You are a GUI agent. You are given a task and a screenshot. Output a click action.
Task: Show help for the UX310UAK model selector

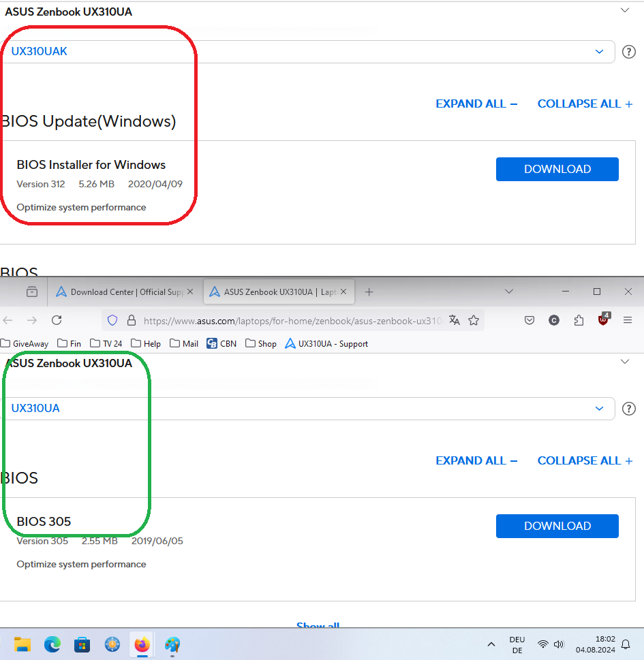(x=629, y=51)
